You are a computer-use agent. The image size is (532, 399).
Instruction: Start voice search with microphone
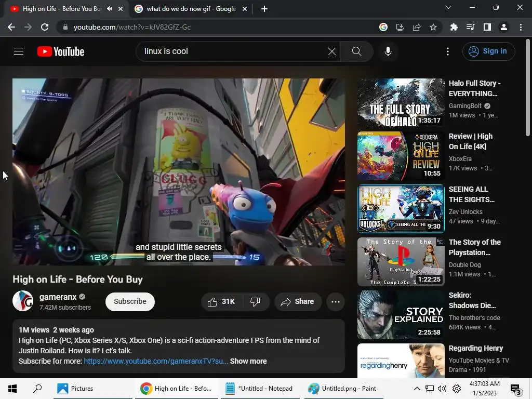coord(388,51)
